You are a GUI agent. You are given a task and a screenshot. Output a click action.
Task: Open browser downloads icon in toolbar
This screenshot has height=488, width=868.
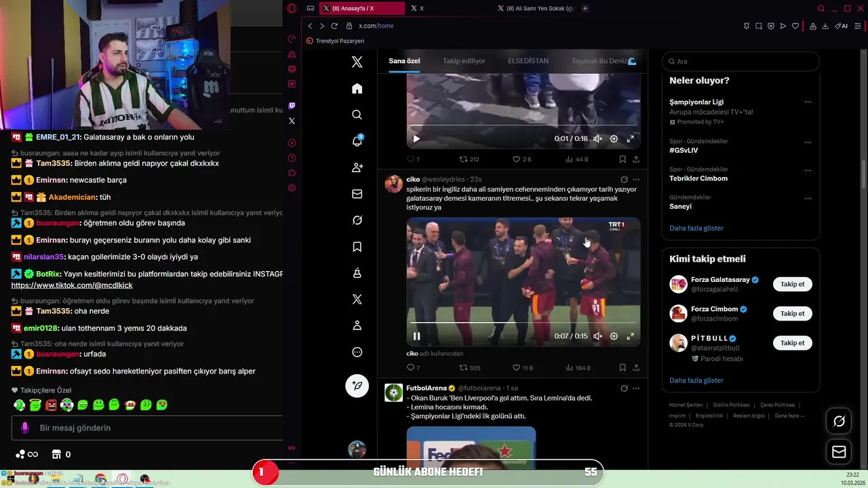(x=825, y=26)
